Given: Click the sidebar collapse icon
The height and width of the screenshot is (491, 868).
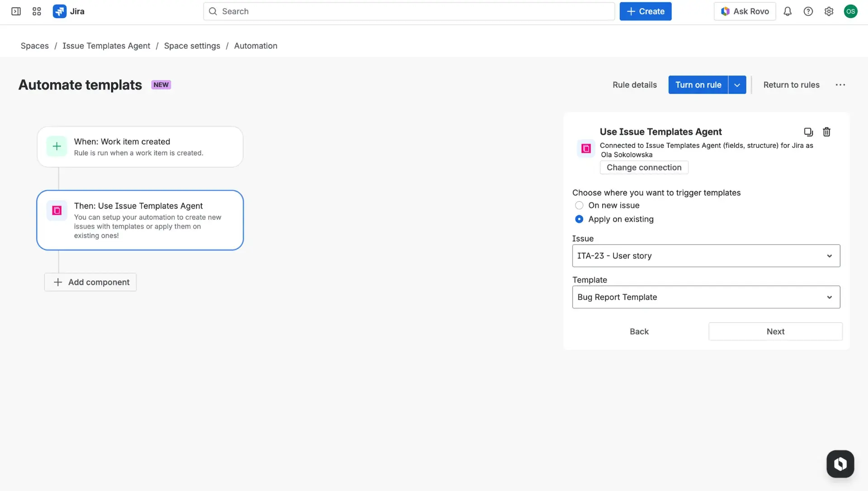Looking at the screenshot, I should [x=15, y=11].
